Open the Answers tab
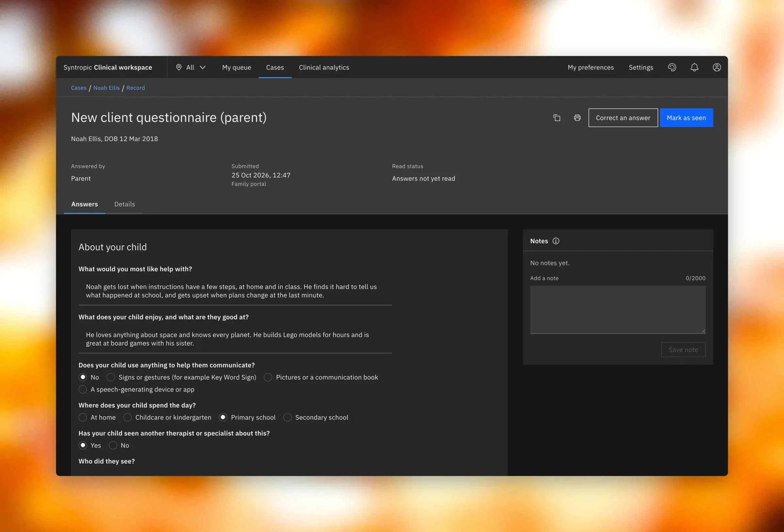Screen dimensions: 784x532 85,204
